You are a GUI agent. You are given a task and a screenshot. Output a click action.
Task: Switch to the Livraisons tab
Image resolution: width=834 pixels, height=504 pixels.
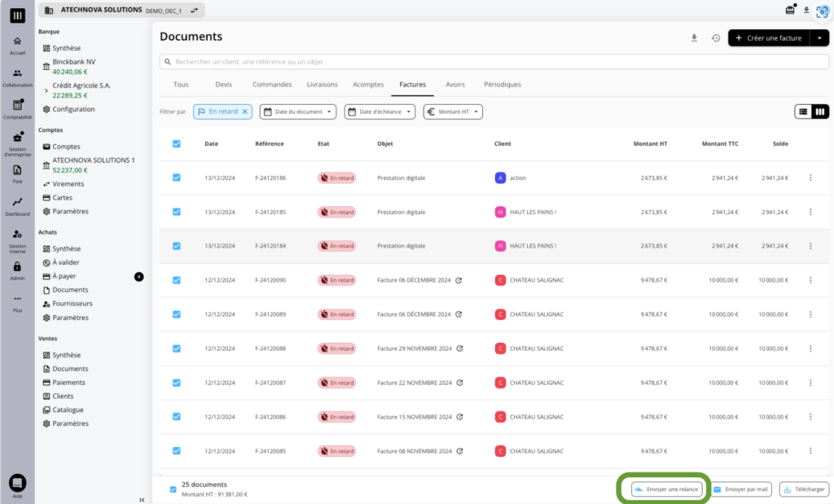322,85
